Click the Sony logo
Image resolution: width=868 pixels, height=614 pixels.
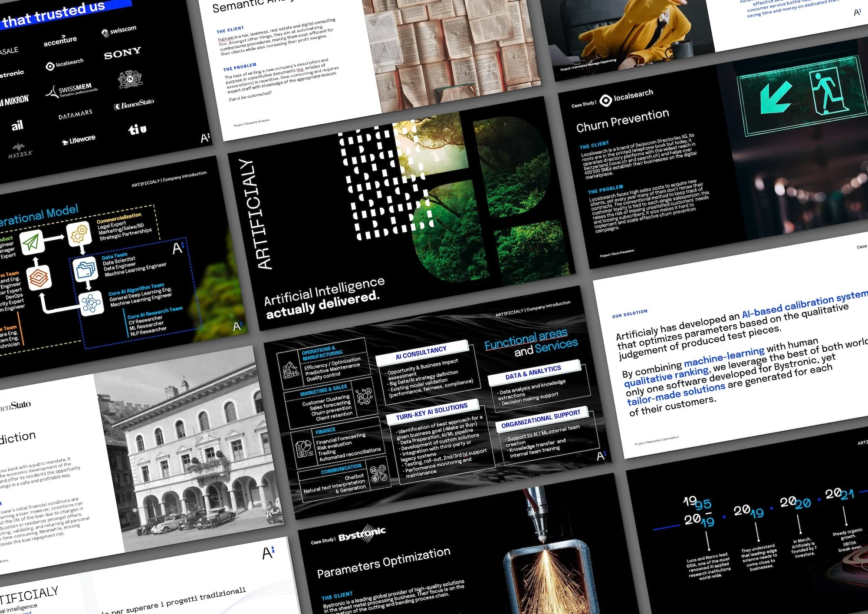point(122,53)
